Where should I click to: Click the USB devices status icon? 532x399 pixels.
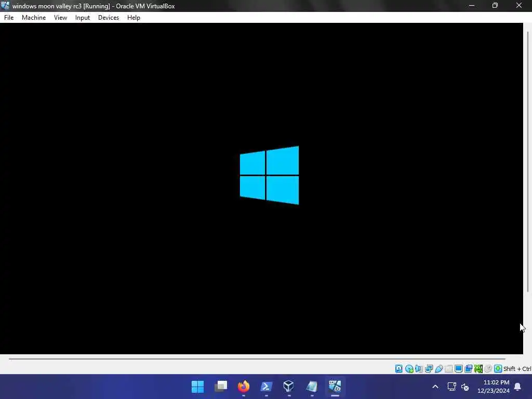(438, 368)
